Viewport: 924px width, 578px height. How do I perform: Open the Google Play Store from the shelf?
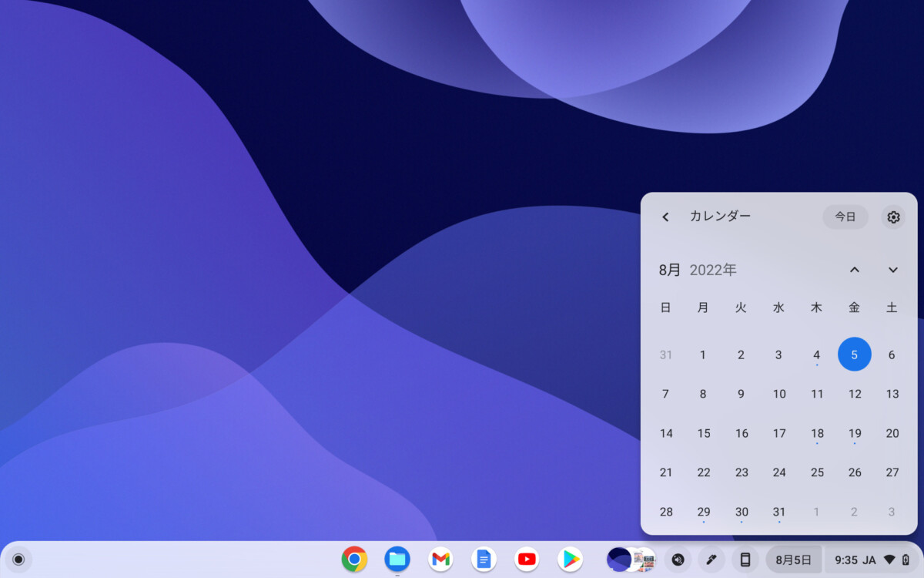(571, 559)
